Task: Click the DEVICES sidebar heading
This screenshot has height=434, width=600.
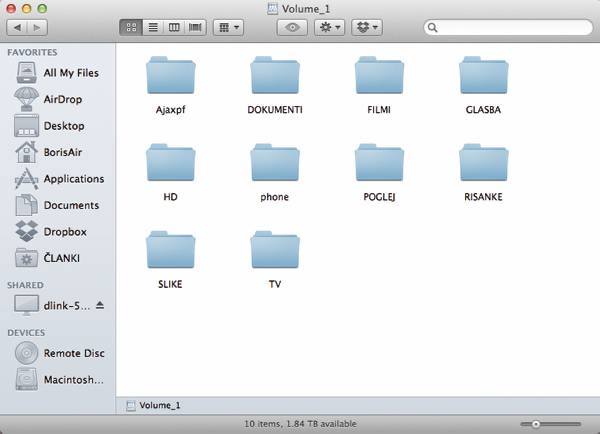Action: [x=26, y=333]
